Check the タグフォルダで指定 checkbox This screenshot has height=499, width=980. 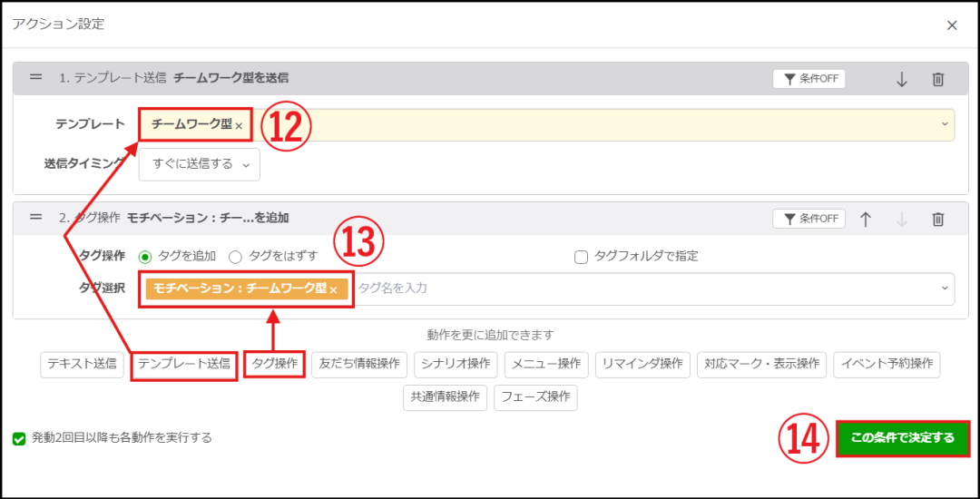click(582, 257)
